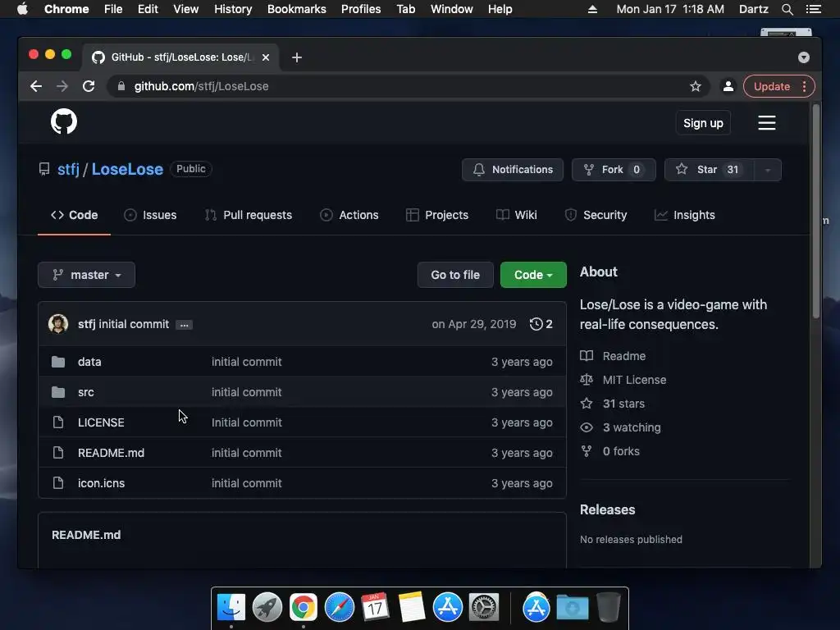Close the GitHub LoseLose tab
Screen dimensions: 840x630
tap(266, 57)
